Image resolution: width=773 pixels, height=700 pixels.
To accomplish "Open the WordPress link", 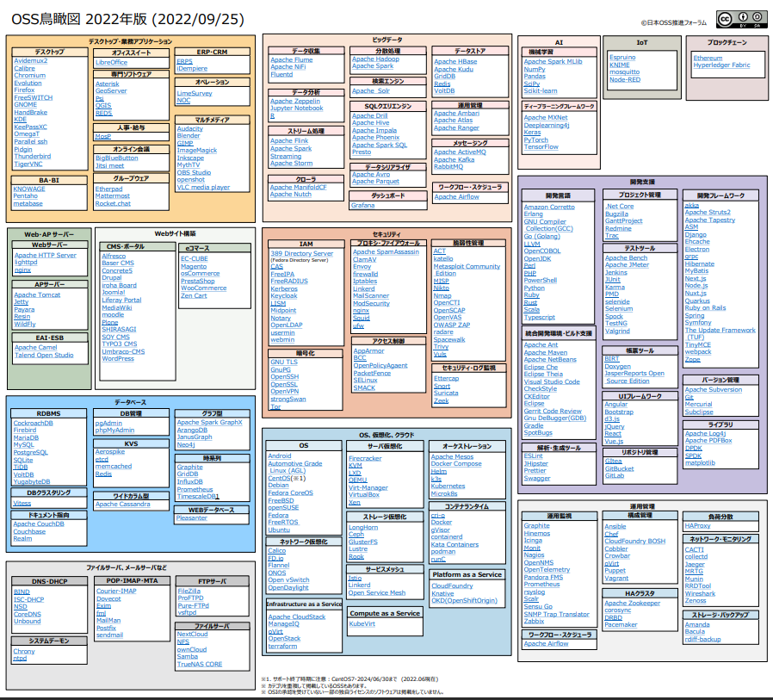I will coord(118,359).
